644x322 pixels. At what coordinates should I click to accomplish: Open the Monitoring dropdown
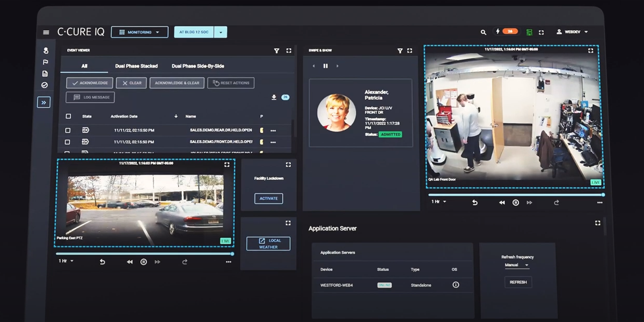pyautogui.click(x=140, y=32)
